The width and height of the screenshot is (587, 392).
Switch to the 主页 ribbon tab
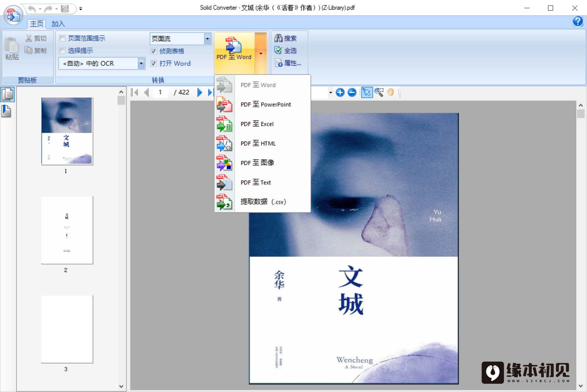37,24
